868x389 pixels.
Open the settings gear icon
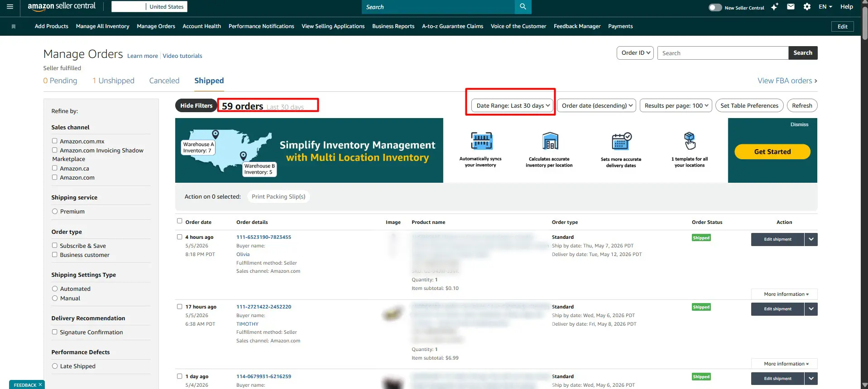807,7
